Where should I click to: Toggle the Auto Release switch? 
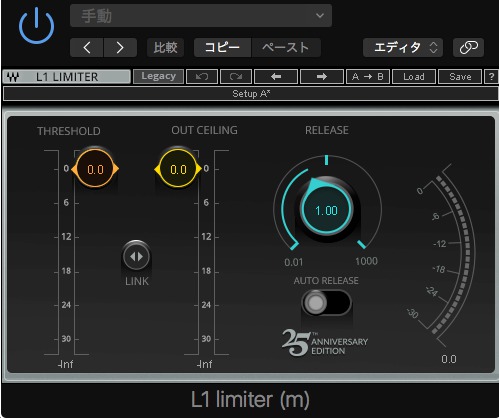[x=326, y=303]
